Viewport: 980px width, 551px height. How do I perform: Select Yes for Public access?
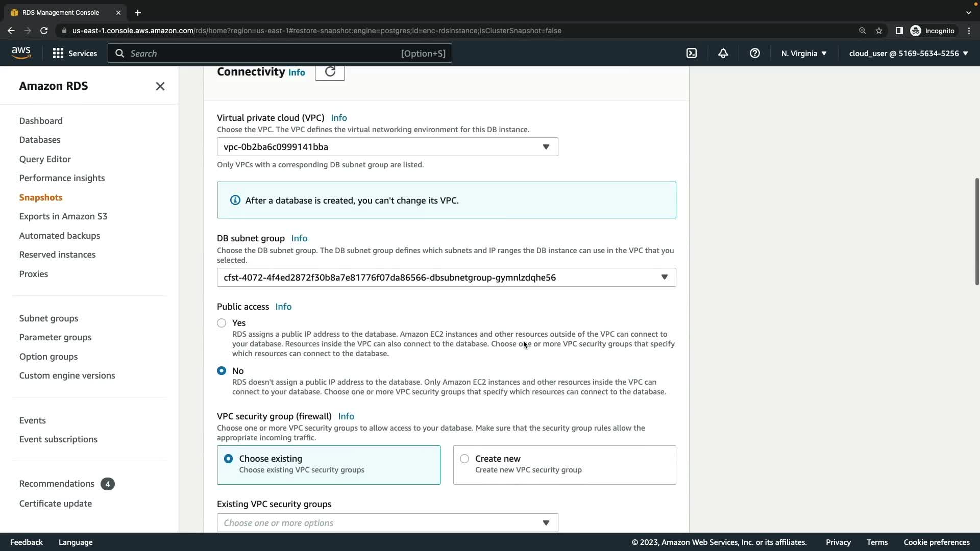[222, 323]
